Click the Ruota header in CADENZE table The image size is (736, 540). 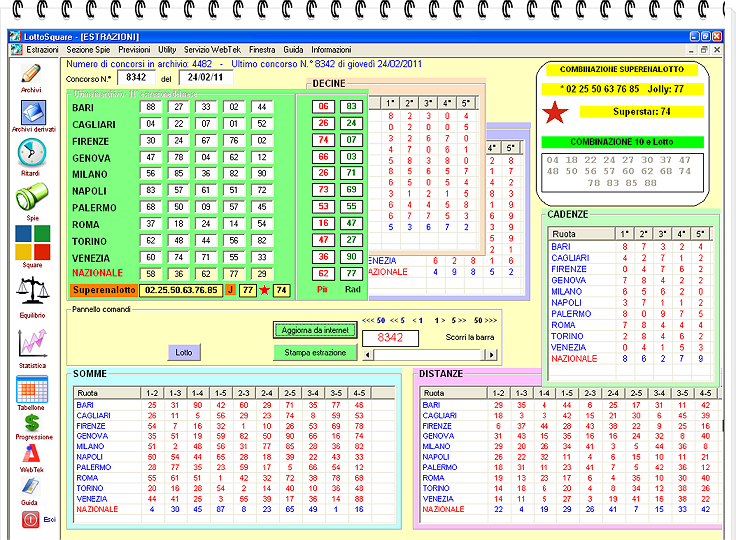(x=582, y=233)
